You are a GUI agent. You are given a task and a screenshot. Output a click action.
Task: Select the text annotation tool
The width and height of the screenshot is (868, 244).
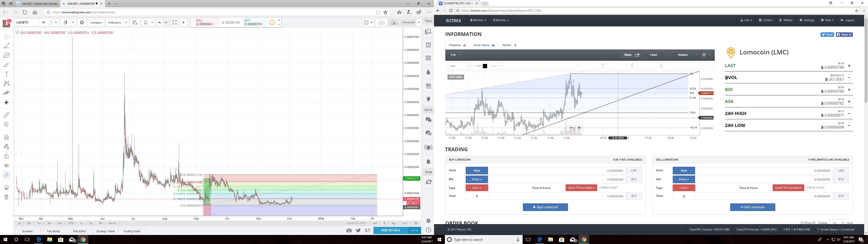click(x=6, y=74)
